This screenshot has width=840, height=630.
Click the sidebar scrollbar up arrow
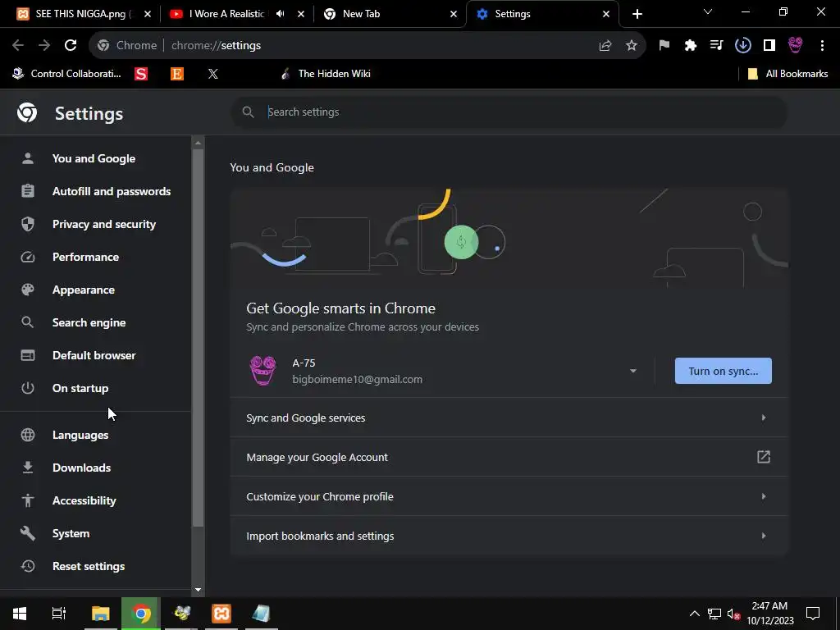tap(199, 143)
